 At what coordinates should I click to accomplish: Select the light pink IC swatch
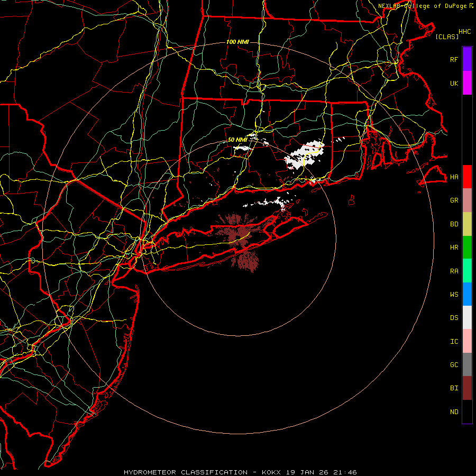click(467, 341)
